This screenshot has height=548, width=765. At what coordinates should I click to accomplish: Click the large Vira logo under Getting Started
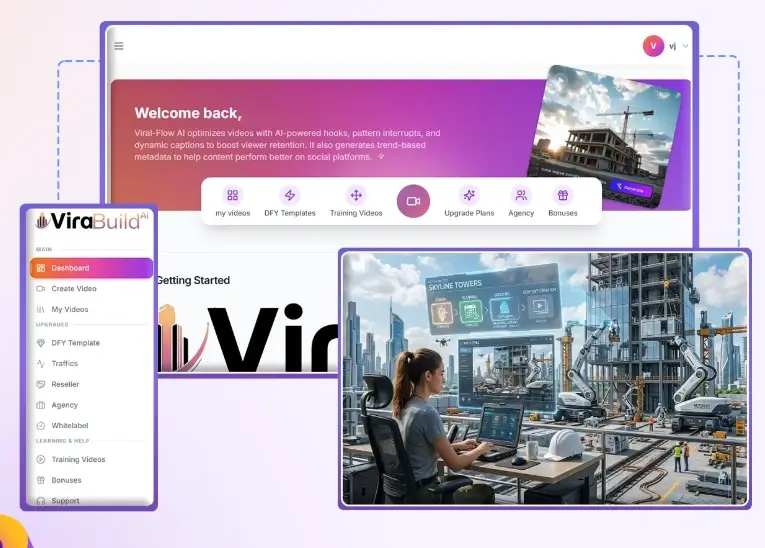pyautogui.click(x=248, y=337)
